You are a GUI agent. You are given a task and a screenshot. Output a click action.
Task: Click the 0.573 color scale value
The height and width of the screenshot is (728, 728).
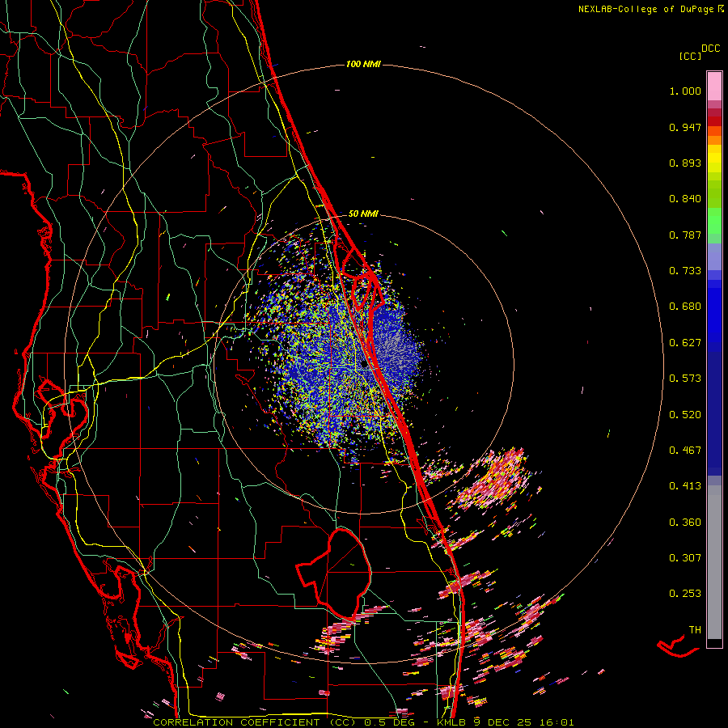[x=685, y=379]
